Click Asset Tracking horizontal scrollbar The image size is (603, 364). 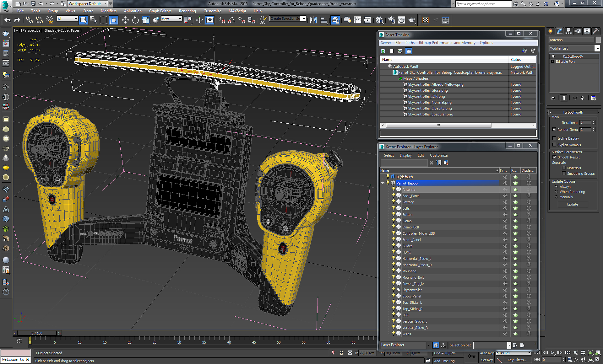[438, 126]
